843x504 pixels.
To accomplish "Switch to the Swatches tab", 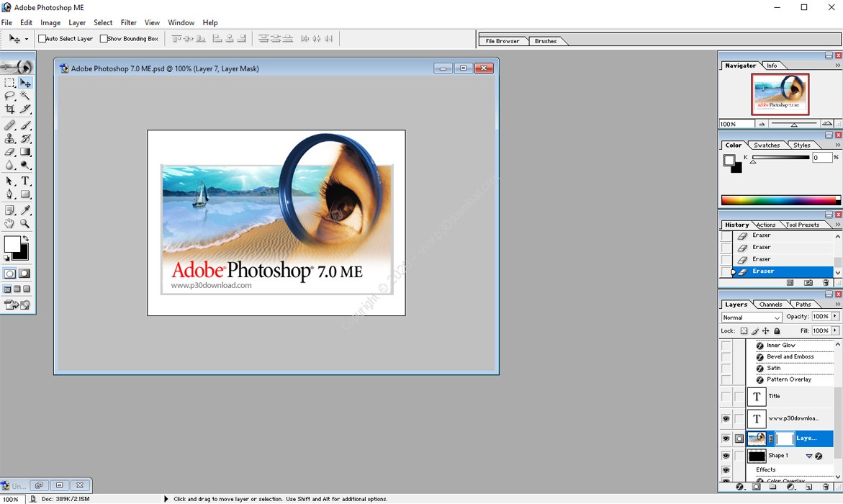I will (x=767, y=145).
